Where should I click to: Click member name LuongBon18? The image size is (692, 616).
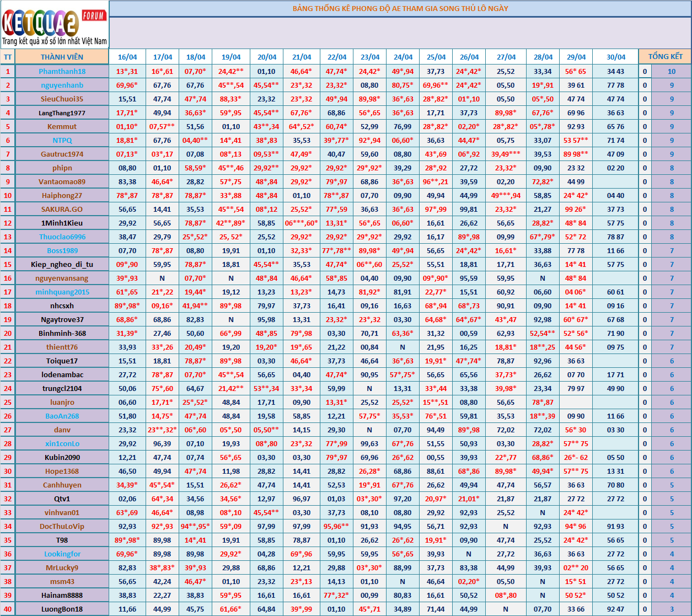tap(62, 609)
